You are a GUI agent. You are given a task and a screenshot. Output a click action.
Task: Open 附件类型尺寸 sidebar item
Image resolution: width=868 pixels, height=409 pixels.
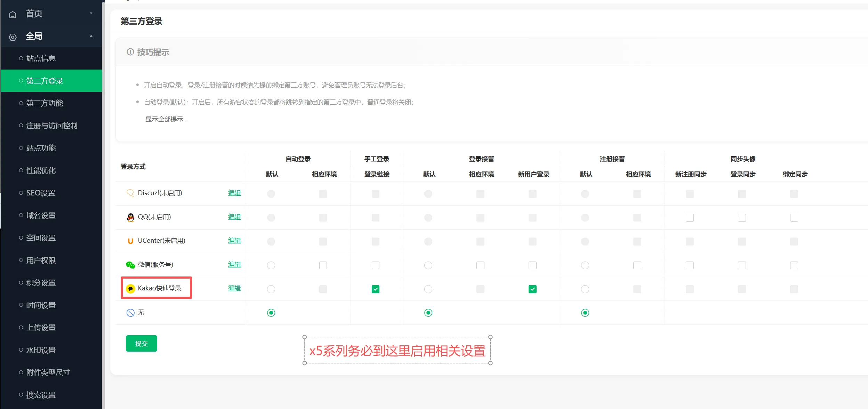pyautogui.click(x=51, y=372)
